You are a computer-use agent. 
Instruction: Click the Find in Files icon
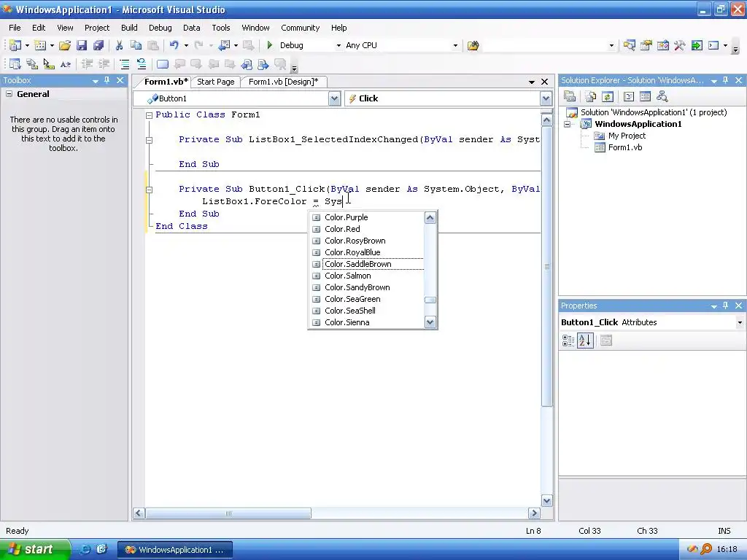click(x=473, y=45)
